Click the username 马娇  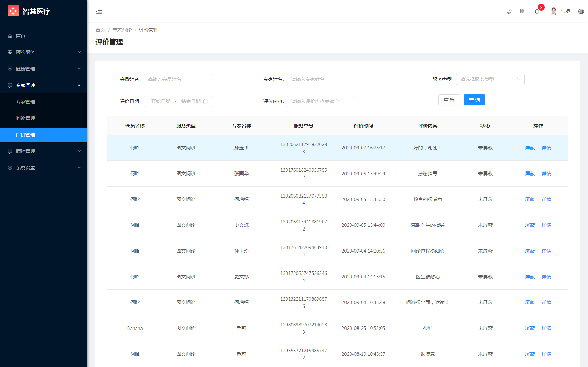tap(565, 11)
